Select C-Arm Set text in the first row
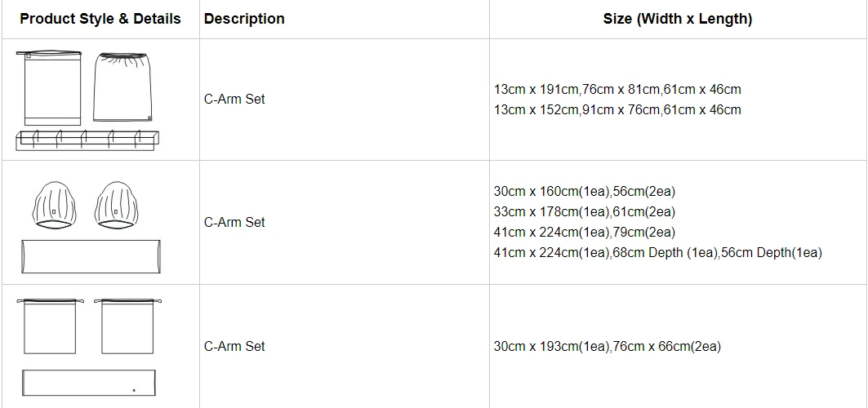This screenshot has width=868, height=408. coord(234,100)
